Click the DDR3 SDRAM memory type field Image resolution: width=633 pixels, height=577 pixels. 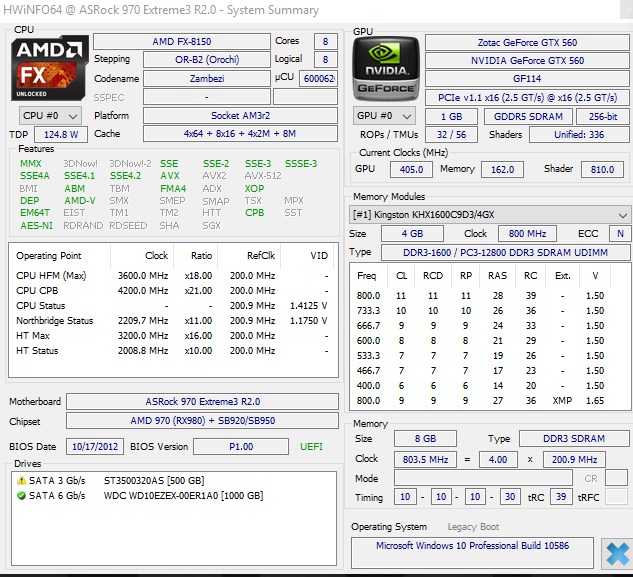[x=574, y=439]
